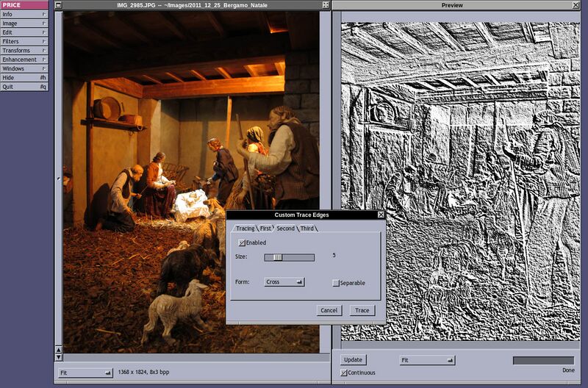Click the Size slider
Screen dimensions: 588x388
(289, 257)
